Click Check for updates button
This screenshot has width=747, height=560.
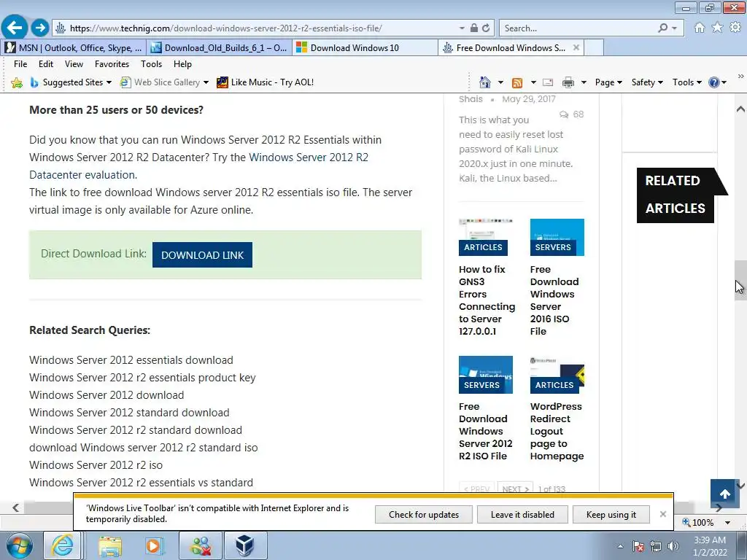pos(424,514)
